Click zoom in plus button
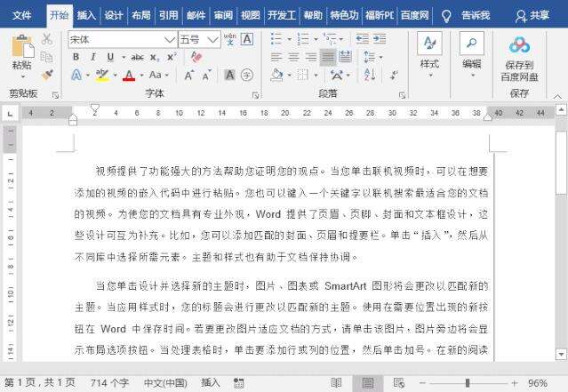This screenshot has height=392, width=568. click(515, 382)
